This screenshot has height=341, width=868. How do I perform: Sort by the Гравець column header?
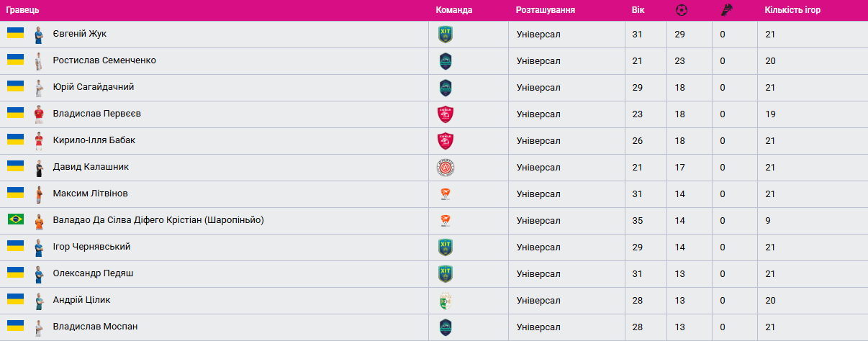pyautogui.click(x=22, y=10)
